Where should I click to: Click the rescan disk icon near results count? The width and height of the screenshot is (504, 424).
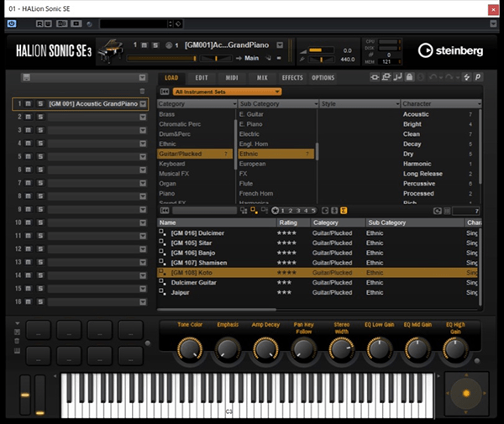pos(438,211)
